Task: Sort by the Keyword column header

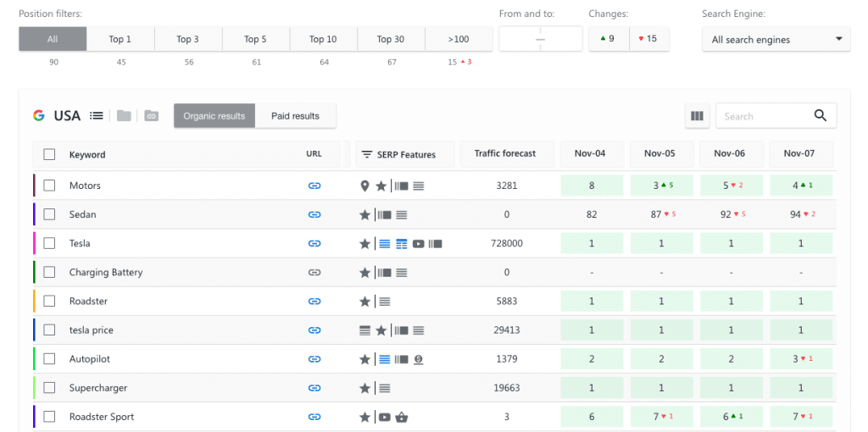Action: click(87, 154)
